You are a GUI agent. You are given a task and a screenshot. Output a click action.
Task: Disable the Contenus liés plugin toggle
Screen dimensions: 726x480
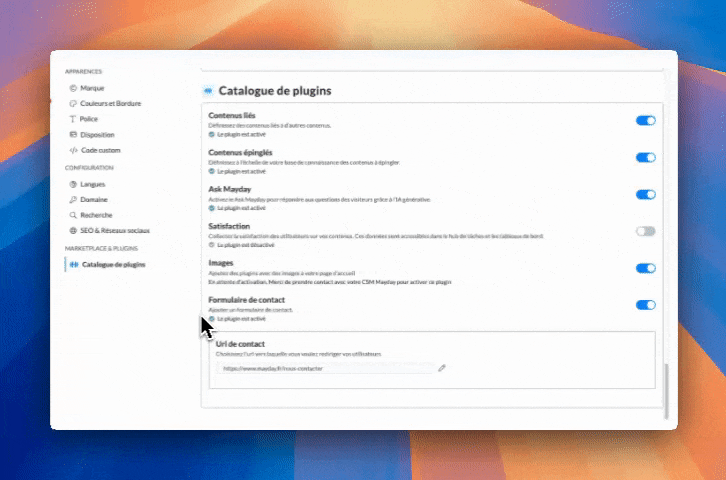pyautogui.click(x=645, y=120)
